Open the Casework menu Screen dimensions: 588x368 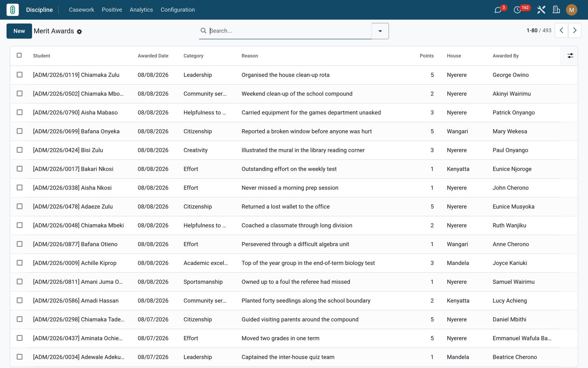tap(81, 10)
